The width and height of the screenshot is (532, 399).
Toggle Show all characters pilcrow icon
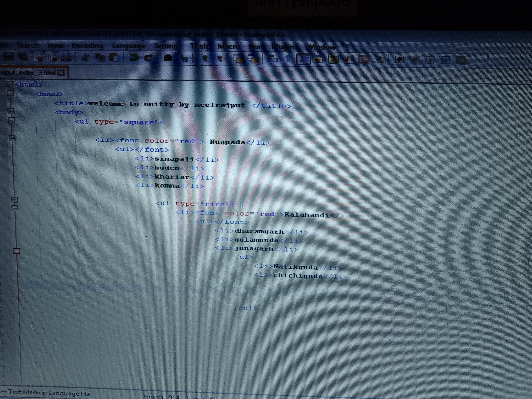(x=288, y=59)
